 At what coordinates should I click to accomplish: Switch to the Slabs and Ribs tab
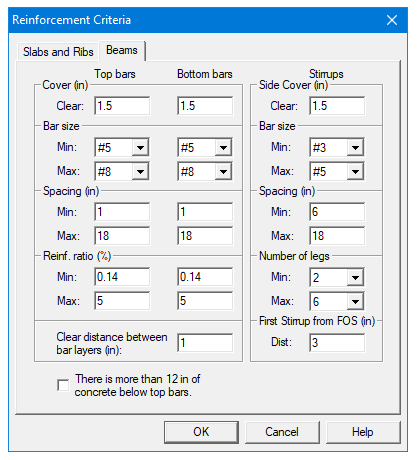pos(58,52)
